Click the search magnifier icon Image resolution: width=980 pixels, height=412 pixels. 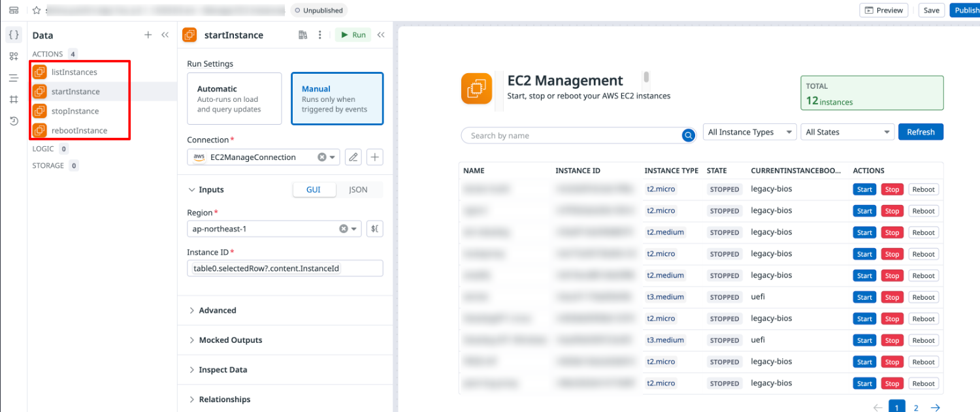point(688,136)
